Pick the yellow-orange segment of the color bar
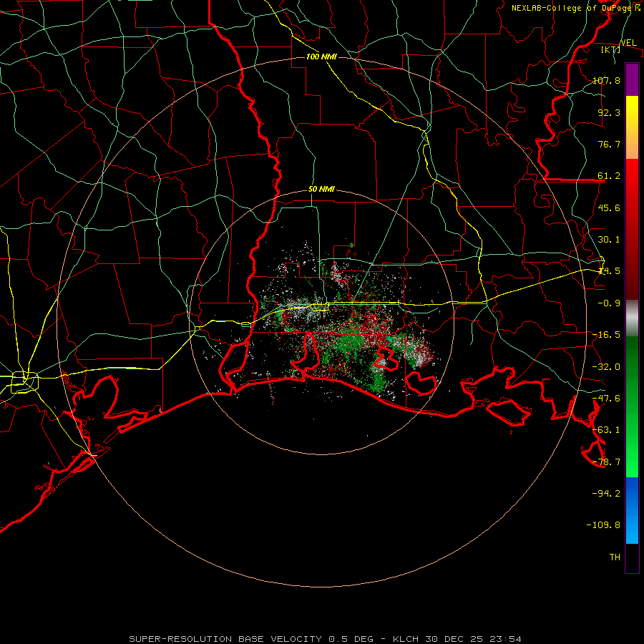Screen dimensions: 644x644 tap(632, 127)
